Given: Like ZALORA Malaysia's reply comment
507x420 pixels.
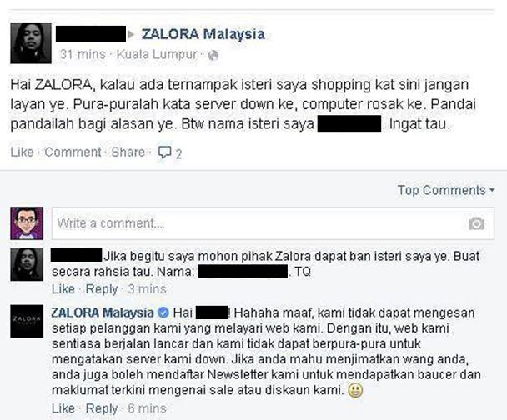Looking at the screenshot, I should 63,408.
